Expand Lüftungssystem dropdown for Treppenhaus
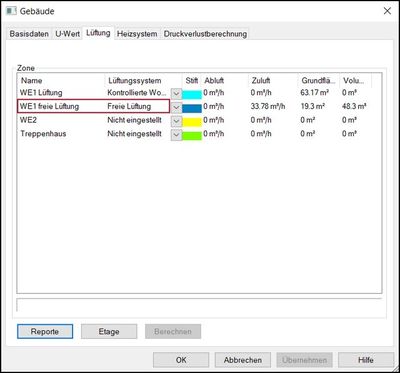The height and width of the screenshot is (373, 400). [x=176, y=135]
